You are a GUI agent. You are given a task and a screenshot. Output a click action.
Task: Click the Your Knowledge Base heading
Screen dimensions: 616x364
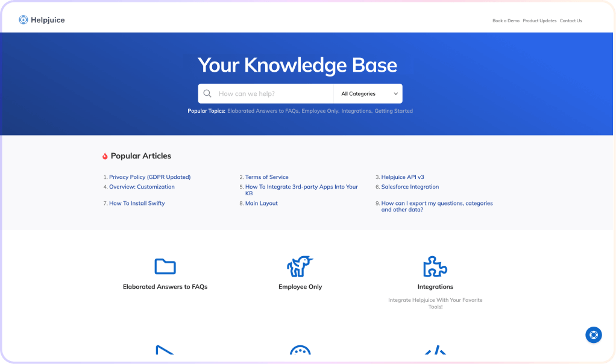click(297, 65)
